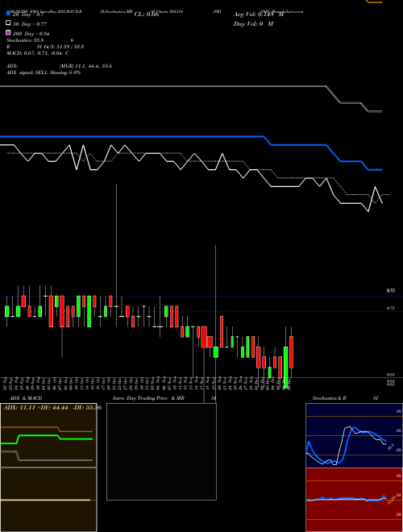Click the 'Stochastics & R SI' panel title
Screen dimensions: 403x532
click(345, 397)
